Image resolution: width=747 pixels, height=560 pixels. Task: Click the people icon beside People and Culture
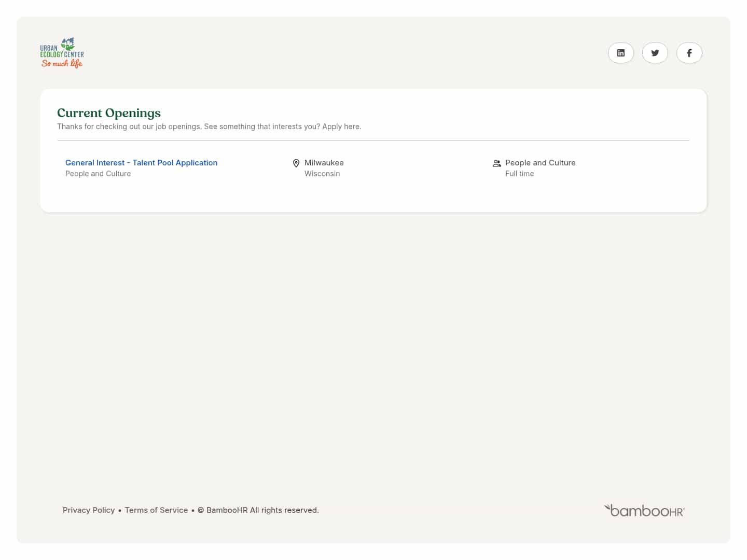click(496, 163)
